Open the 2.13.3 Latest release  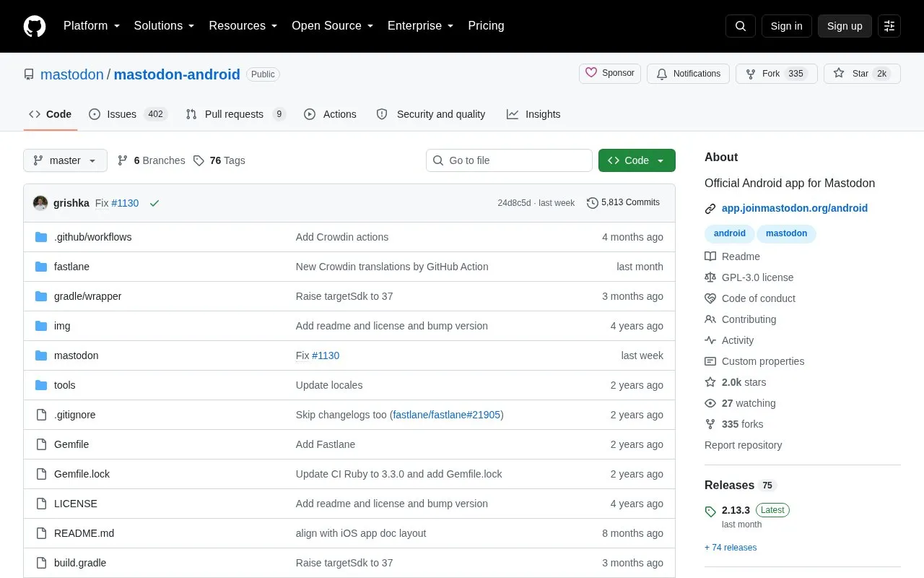[755, 510]
